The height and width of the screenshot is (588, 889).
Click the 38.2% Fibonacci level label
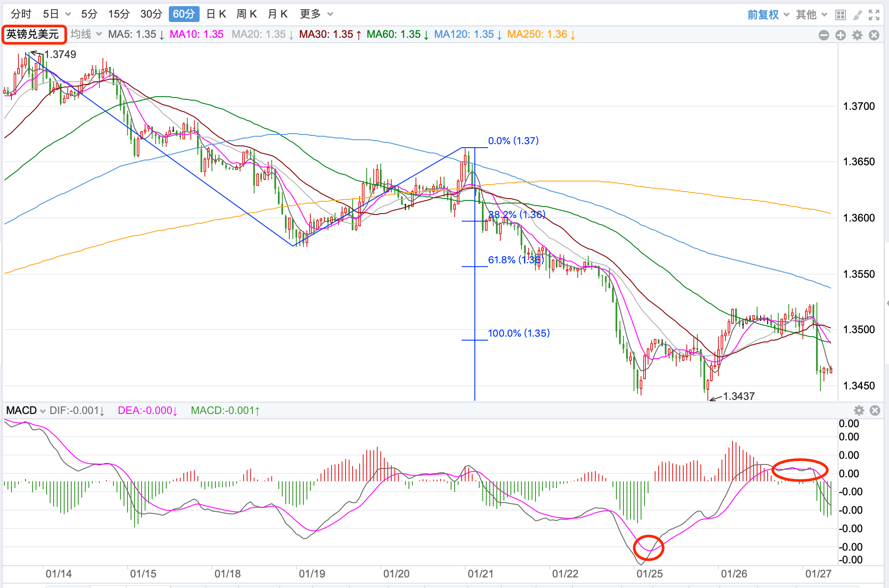[517, 214]
